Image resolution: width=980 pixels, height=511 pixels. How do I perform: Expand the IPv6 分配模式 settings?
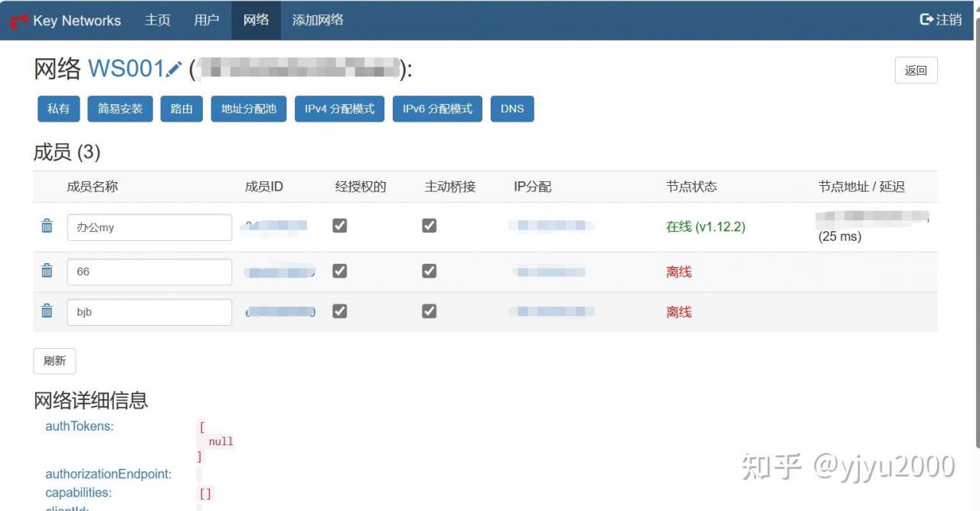[x=437, y=109]
